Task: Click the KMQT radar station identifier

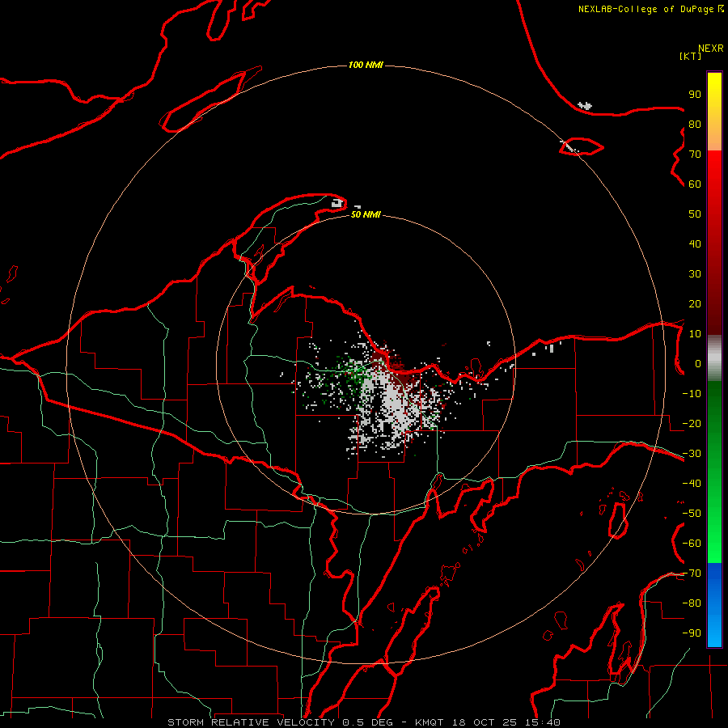Action: coord(430,722)
